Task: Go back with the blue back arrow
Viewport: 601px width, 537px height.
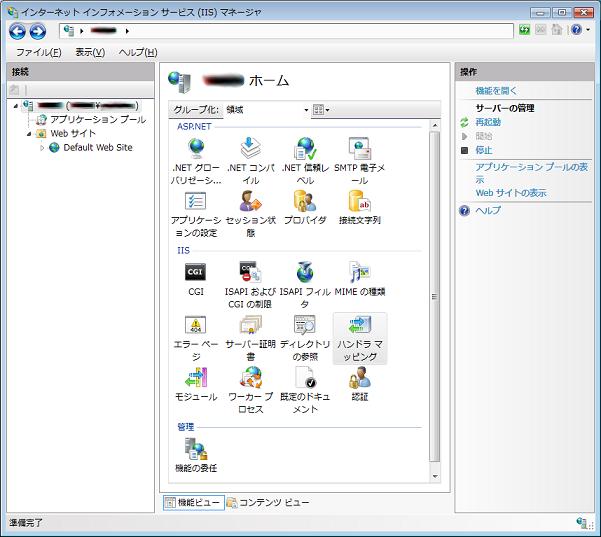Action: (17, 31)
